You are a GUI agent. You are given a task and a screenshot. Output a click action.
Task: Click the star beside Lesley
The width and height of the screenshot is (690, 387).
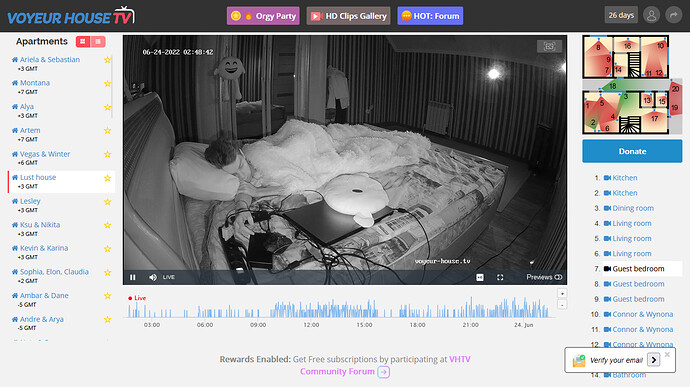107,202
